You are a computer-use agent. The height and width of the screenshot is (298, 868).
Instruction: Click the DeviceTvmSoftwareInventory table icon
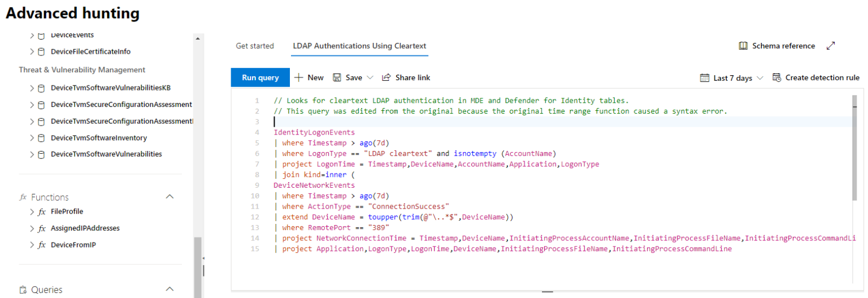coord(41,138)
